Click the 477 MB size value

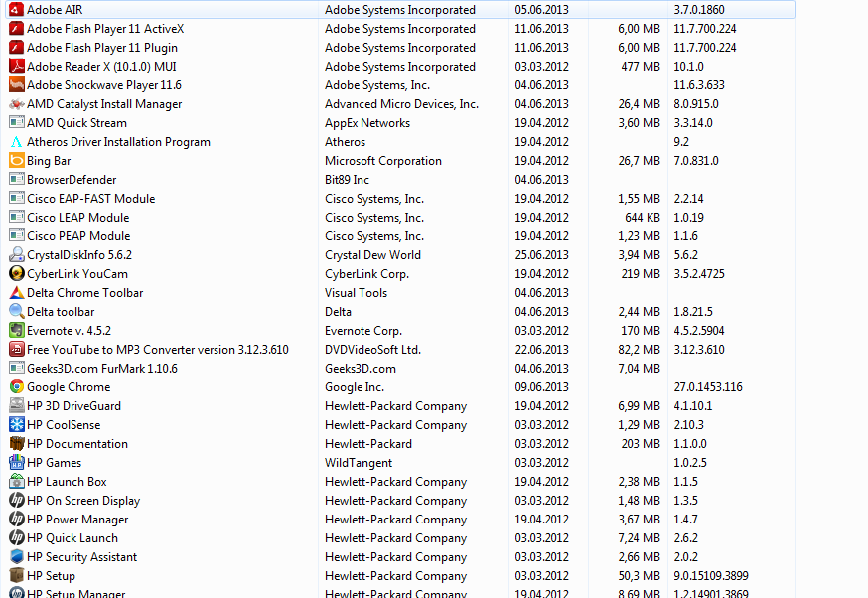(641, 66)
